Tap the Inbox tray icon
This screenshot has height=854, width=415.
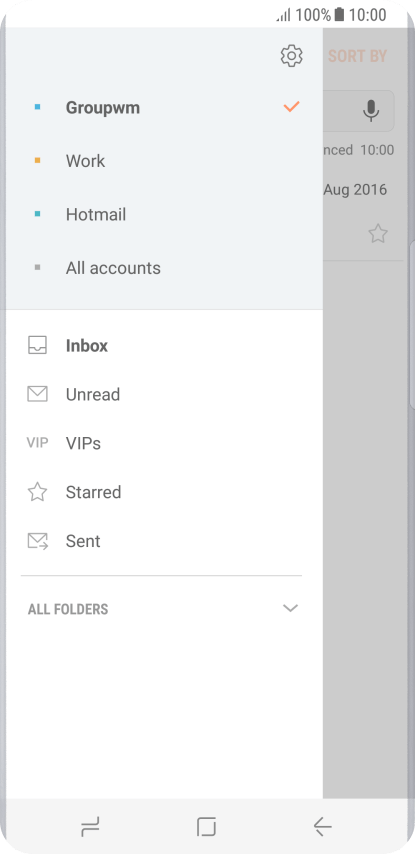pos(38,345)
